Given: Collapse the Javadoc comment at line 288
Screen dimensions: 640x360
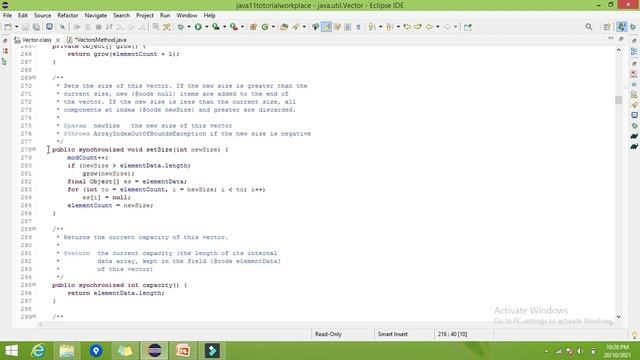Looking at the screenshot, I should point(35,229).
